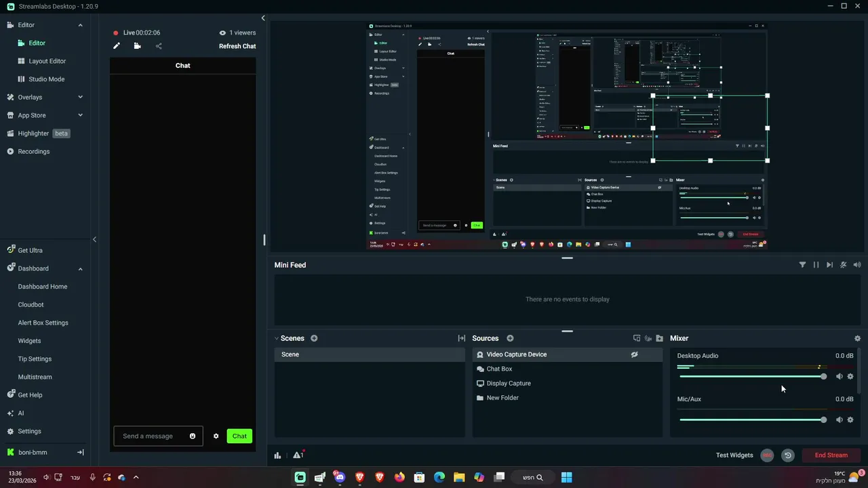Click the add folder icon in Sources header
Screen dimensions: 868x488
click(x=659, y=338)
